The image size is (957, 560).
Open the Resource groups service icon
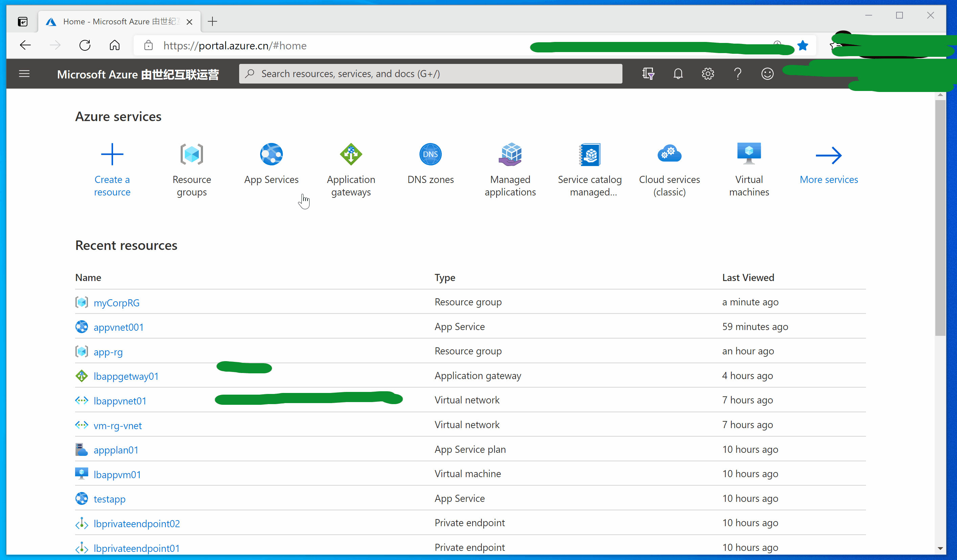click(x=191, y=155)
